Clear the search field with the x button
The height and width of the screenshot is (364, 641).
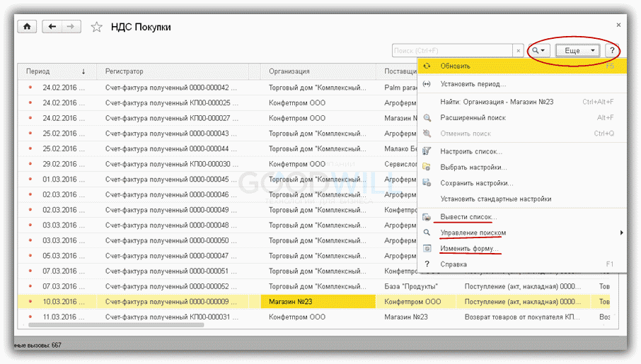coord(519,51)
